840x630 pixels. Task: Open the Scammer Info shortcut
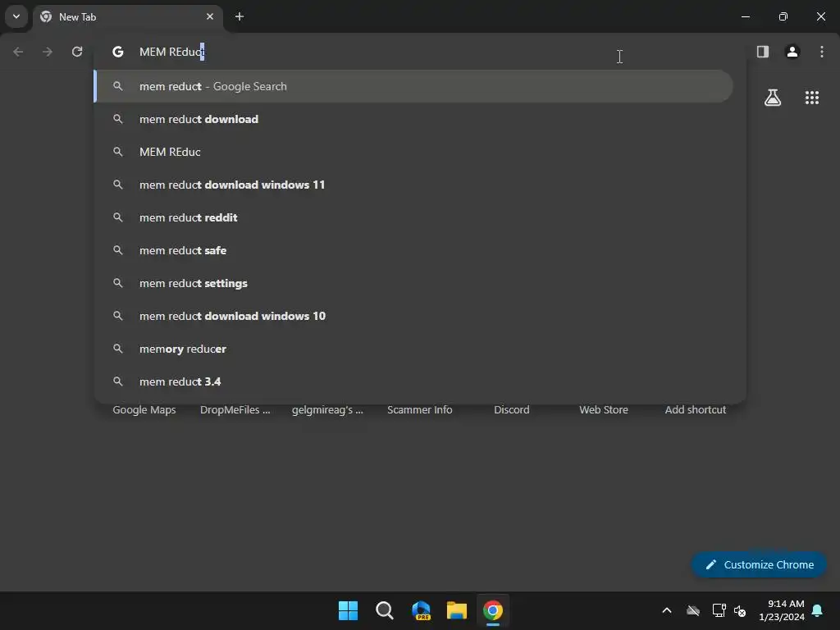(x=419, y=410)
